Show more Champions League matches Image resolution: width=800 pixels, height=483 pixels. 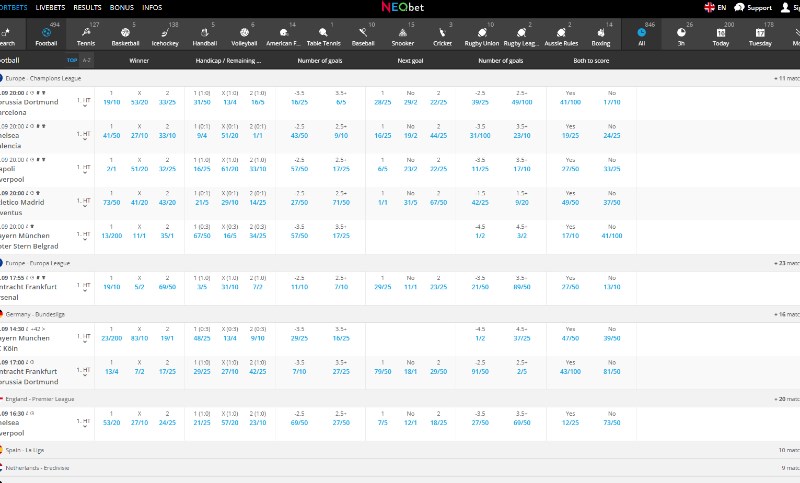(x=786, y=79)
